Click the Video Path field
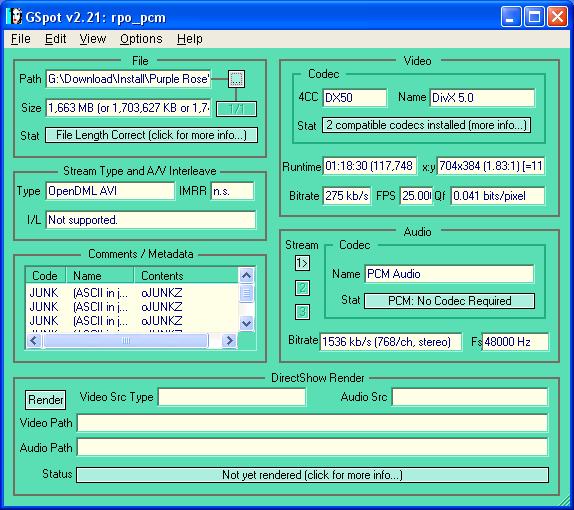Screen dimensions: 574x510 click(x=312, y=424)
